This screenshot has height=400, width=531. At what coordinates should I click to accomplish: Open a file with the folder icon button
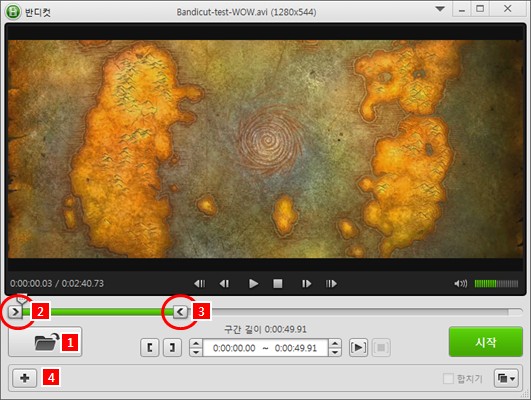(45, 342)
